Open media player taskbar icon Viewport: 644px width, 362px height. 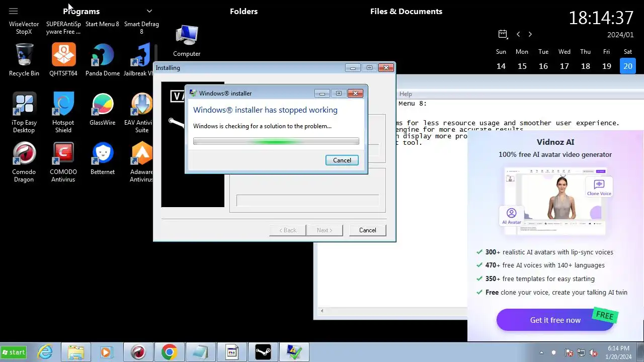tap(106, 352)
